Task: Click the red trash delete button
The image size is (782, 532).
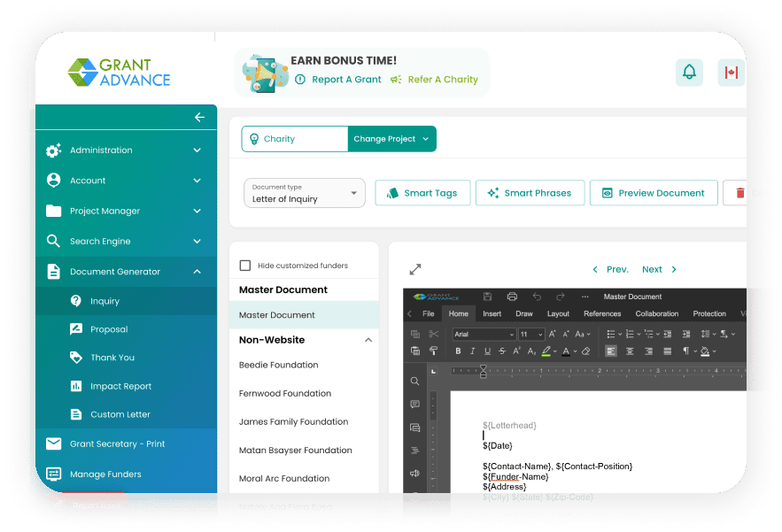Action: coord(740,193)
